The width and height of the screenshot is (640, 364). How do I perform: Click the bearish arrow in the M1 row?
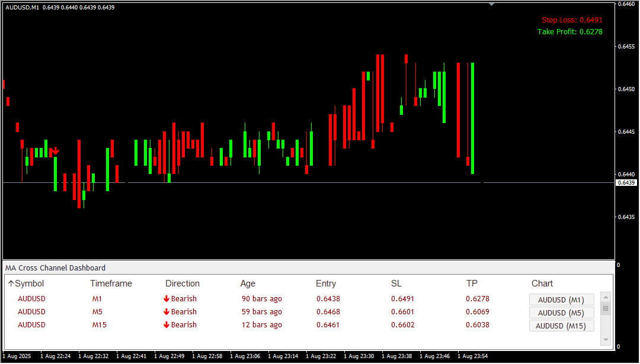[167, 299]
